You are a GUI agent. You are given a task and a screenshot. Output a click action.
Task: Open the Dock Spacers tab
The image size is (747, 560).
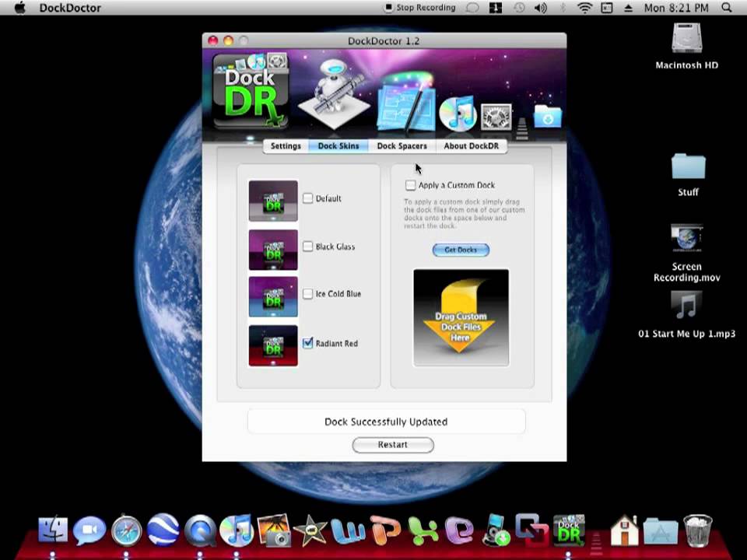point(402,146)
